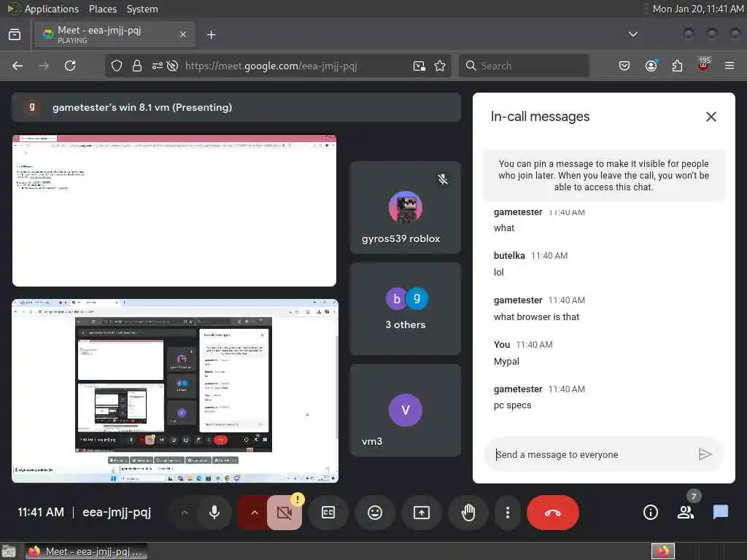Open the Firefox account icon
Image resolution: width=747 pixels, height=560 pixels.
[651, 66]
